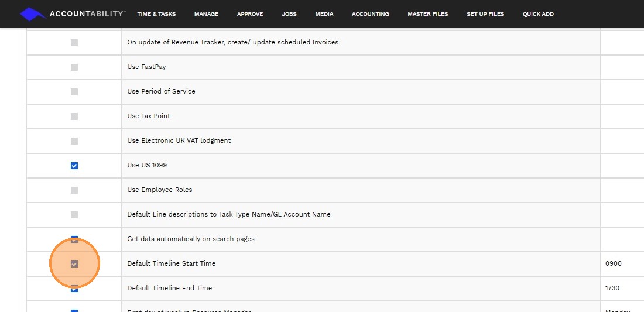
Task: Tick the Use Period of Service checkbox
Action: pos(74,92)
